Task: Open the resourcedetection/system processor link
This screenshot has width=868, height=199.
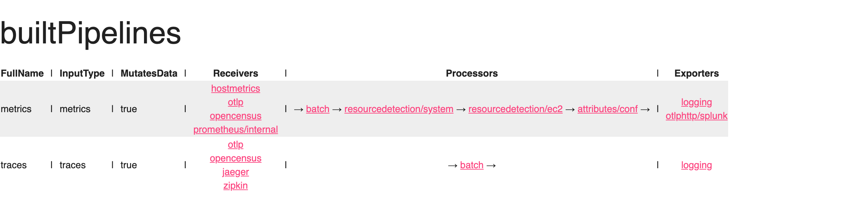Action: click(x=398, y=109)
